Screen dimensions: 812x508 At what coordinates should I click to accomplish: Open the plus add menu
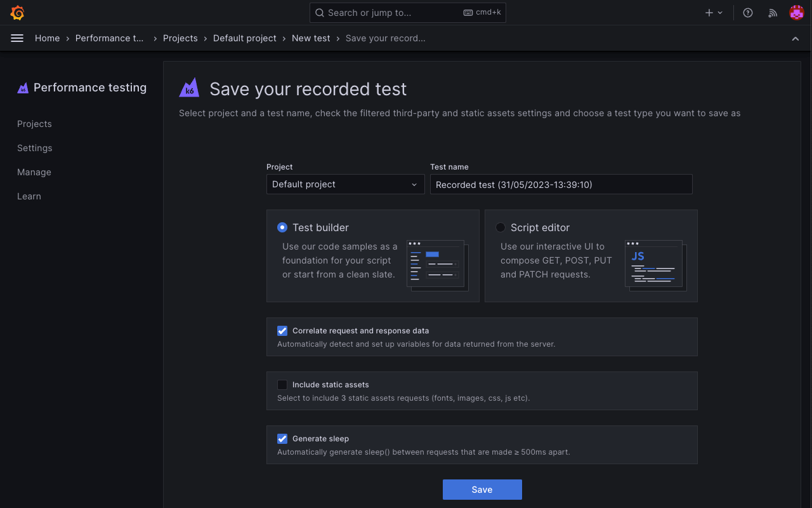pos(714,13)
